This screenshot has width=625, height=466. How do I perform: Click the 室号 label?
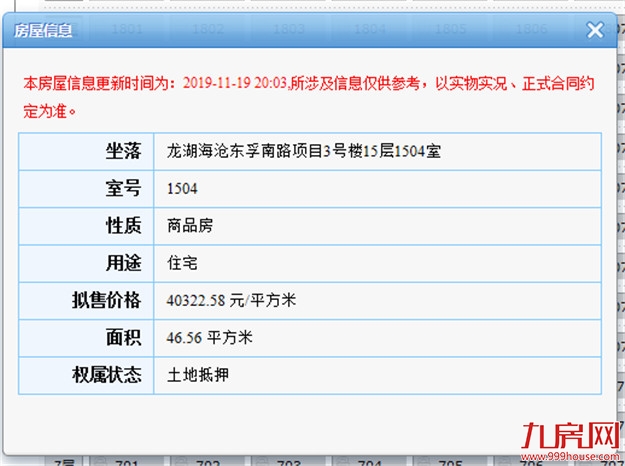point(123,189)
